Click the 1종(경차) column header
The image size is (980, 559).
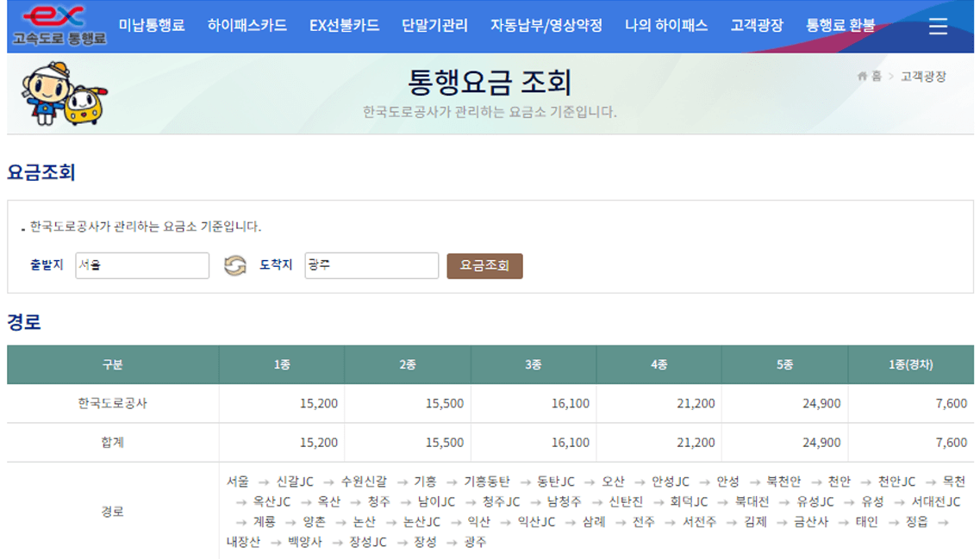click(x=911, y=364)
